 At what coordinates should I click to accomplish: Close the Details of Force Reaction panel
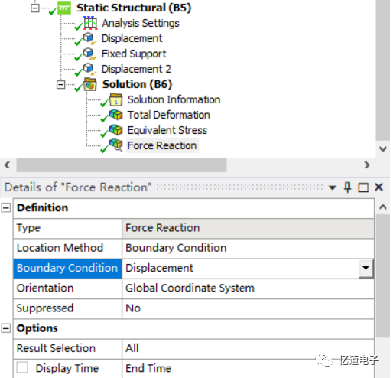[379, 187]
